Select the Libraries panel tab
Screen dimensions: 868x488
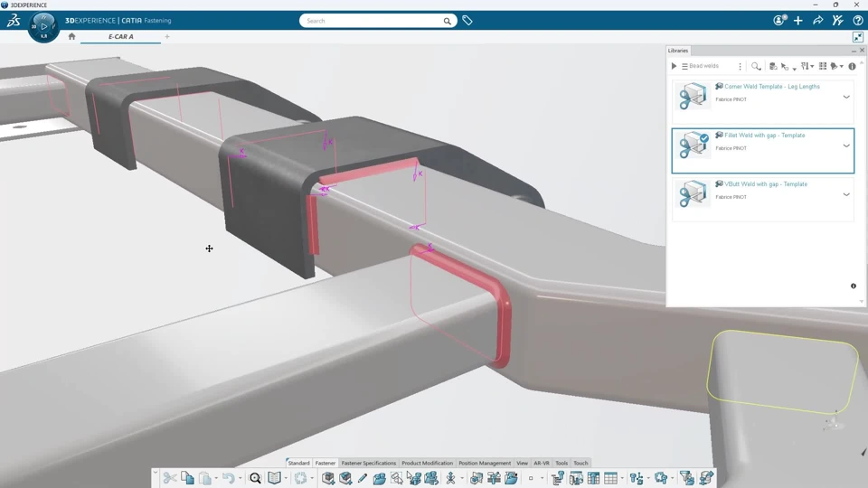coord(677,51)
